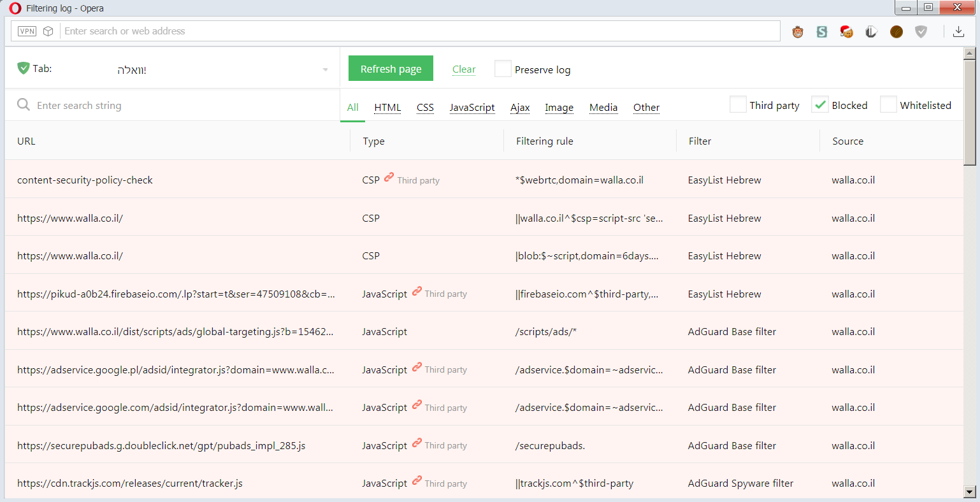Viewport: 980px width, 502px height.
Task: Click the cookie with Santa hat extension
Action: pyautogui.click(x=846, y=31)
